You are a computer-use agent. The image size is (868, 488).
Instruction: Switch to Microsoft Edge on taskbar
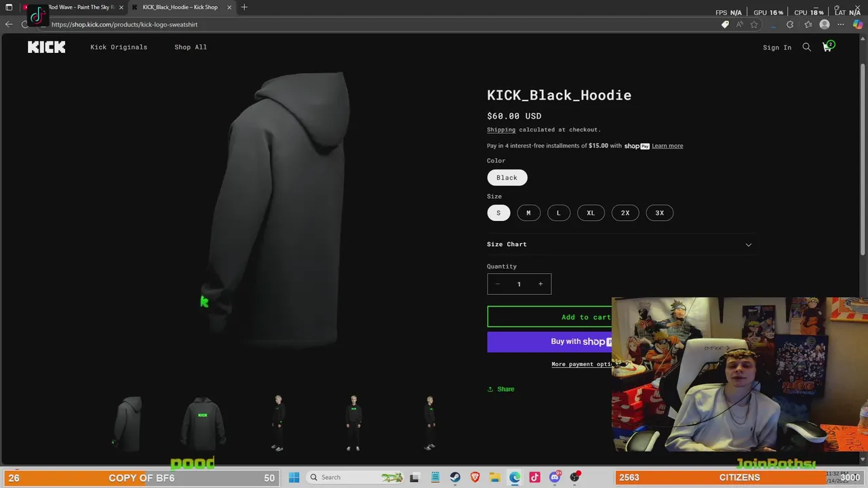tap(515, 477)
